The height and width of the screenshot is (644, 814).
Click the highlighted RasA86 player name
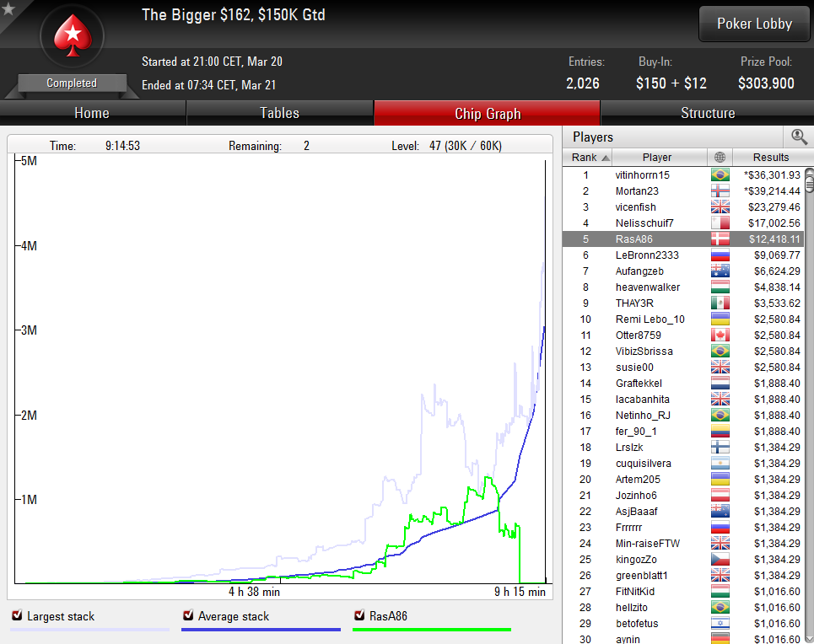tap(633, 239)
